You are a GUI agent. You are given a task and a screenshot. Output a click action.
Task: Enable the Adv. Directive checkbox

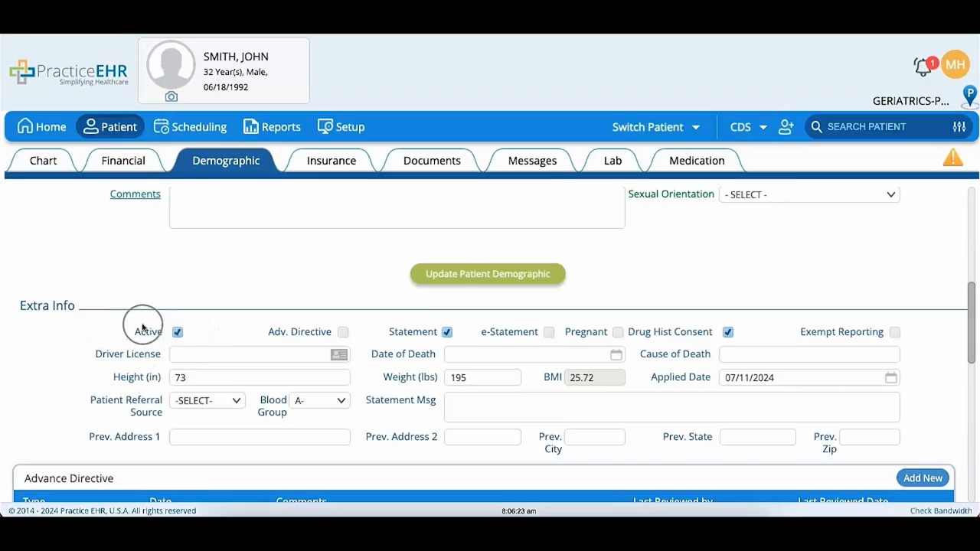click(x=343, y=332)
